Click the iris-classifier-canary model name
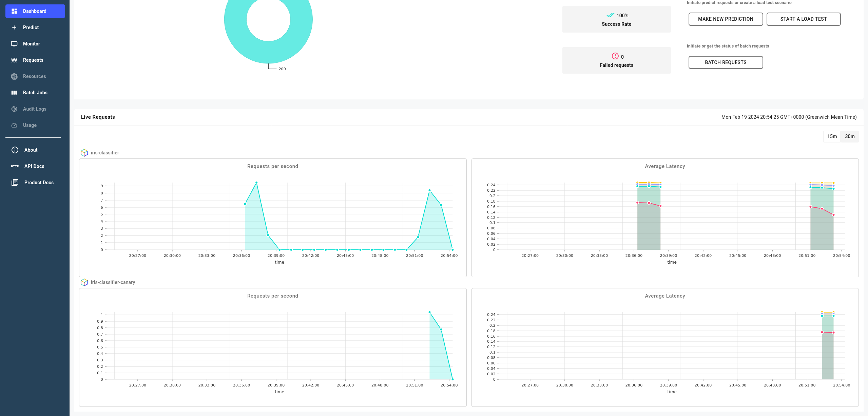The width and height of the screenshot is (868, 416). (113, 282)
